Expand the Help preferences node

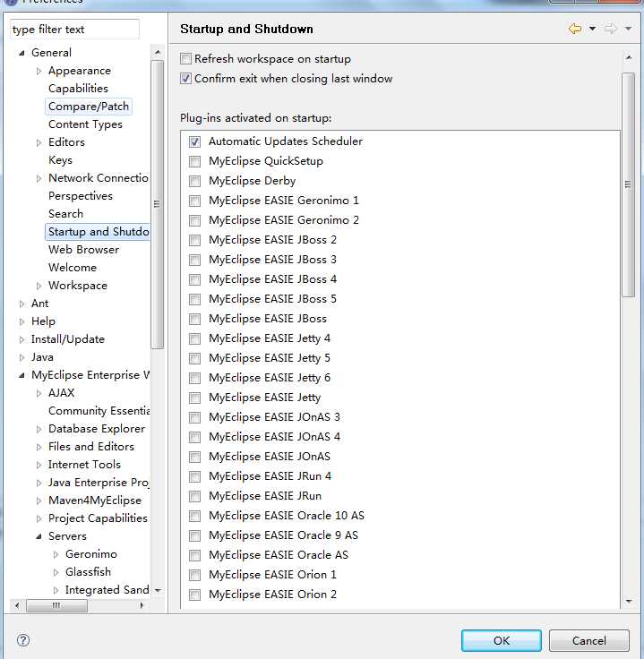(x=21, y=321)
